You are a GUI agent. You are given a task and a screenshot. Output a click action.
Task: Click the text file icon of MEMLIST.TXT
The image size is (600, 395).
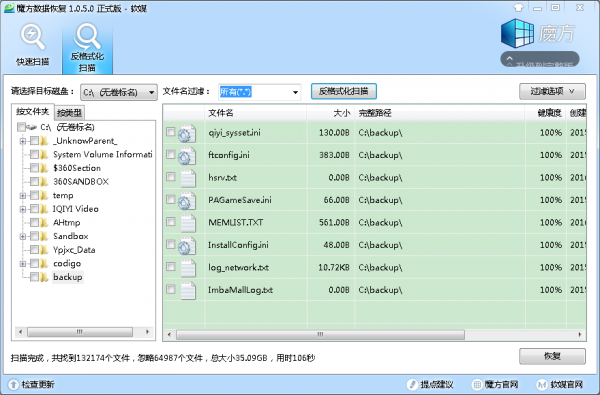pyautogui.click(x=188, y=223)
